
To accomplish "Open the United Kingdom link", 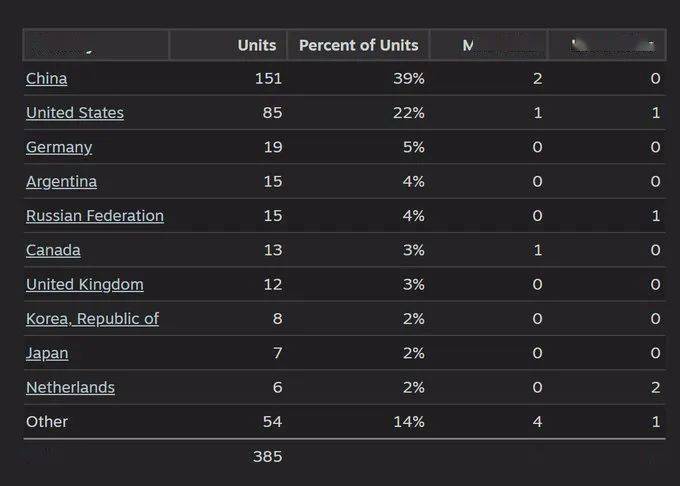I will pyautogui.click(x=85, y=284).
